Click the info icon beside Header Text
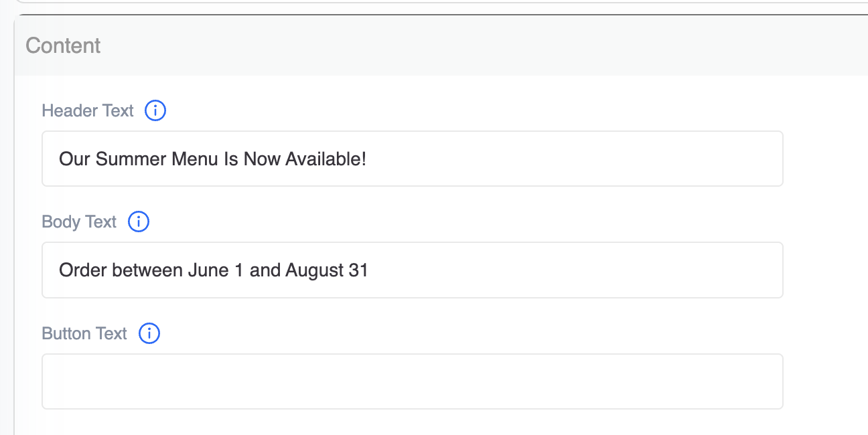The image size is (868, 435). click(155, 110)
